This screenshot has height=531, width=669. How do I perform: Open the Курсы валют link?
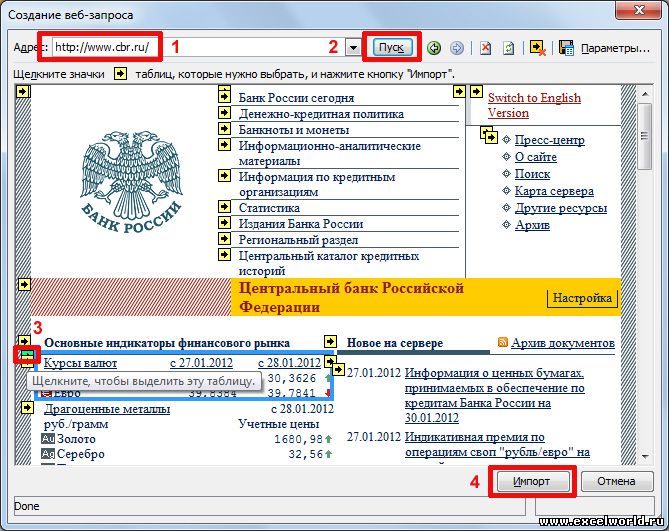pyautogui.click(x=80, y=363)
